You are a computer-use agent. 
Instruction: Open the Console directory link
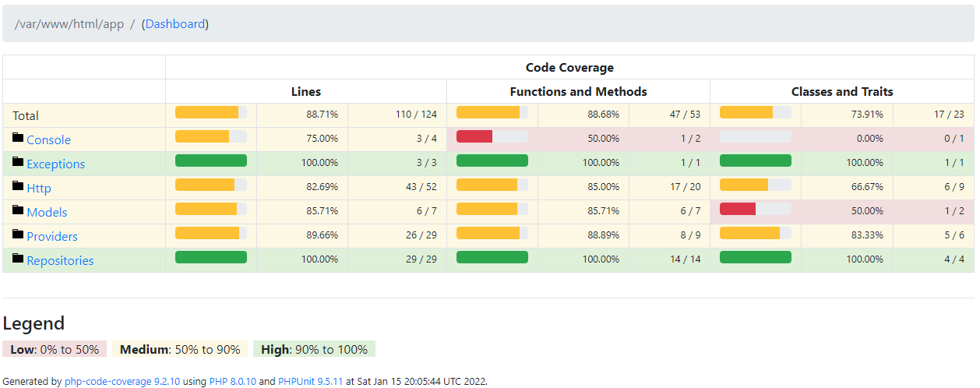48,139
